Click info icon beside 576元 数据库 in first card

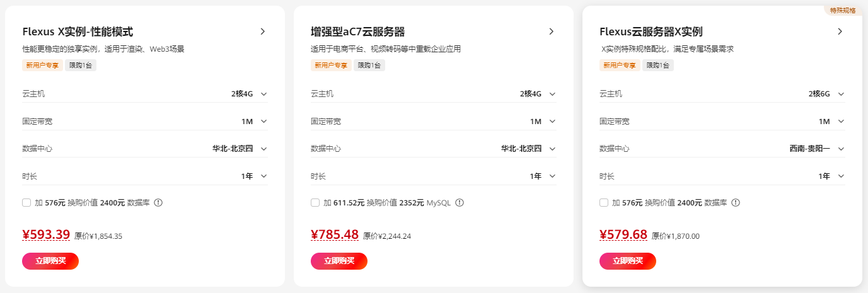(158, 203)
